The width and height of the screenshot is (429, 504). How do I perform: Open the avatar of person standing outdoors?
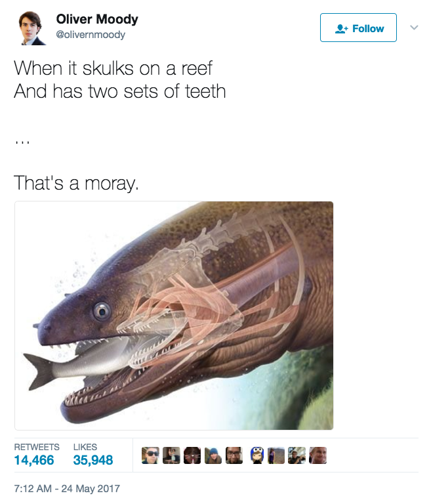point(276,455)
